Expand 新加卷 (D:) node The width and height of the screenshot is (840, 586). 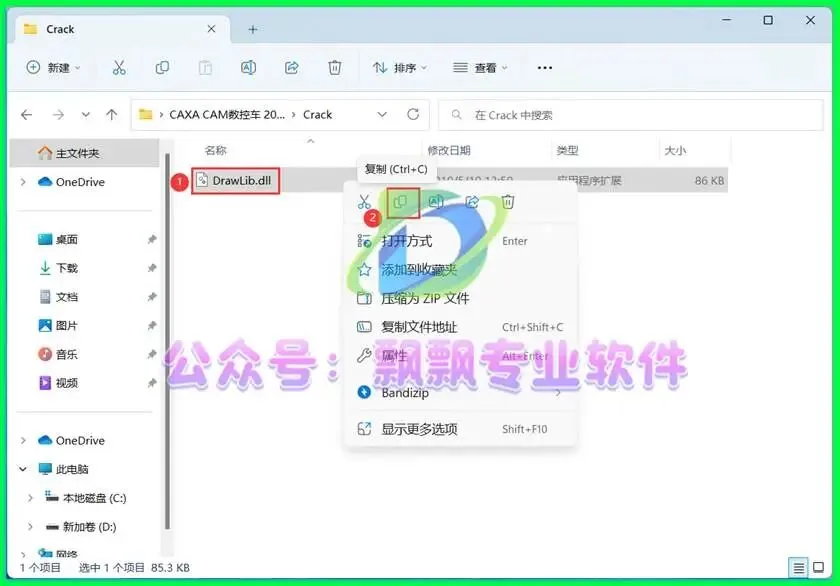click(x=30, y=527)
